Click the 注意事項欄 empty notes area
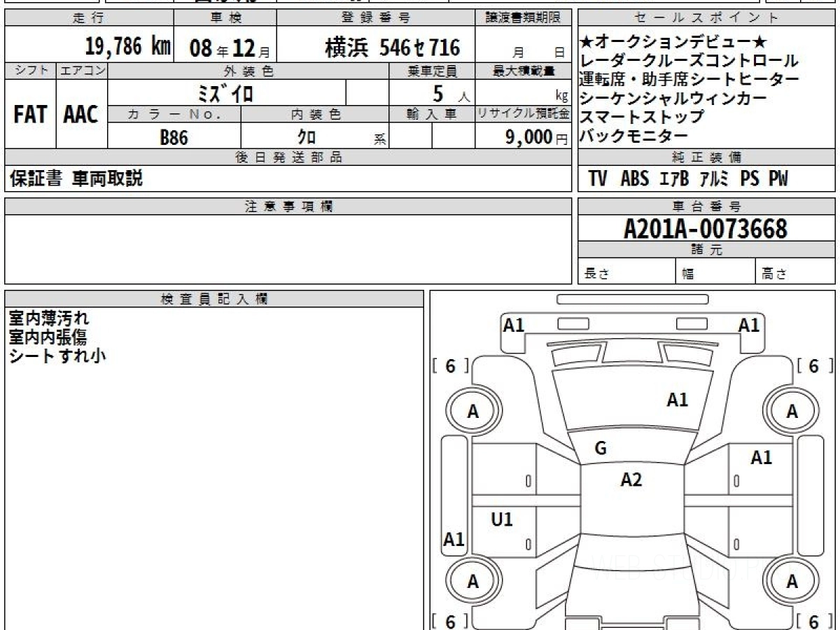The height and width of the screenshot is (630, 840). [x=288, y=249]
